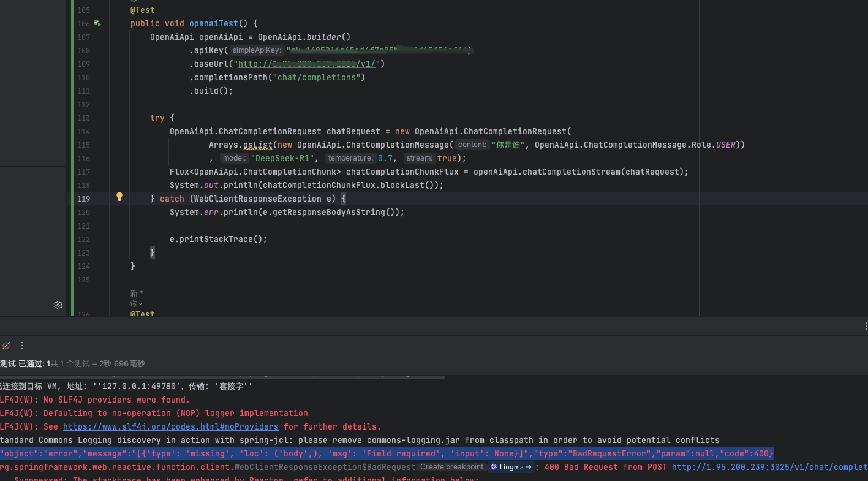
Task: Open the vertical dots options at the panel's right edge
Action: (x=866, y=327)
